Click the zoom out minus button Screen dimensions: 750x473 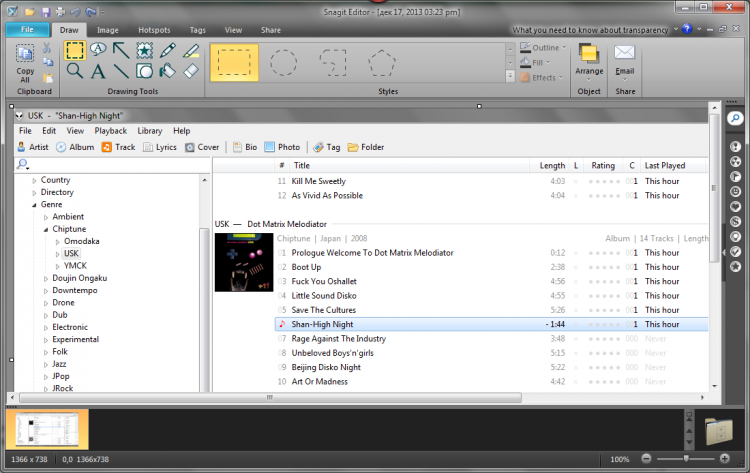(646, 459)
